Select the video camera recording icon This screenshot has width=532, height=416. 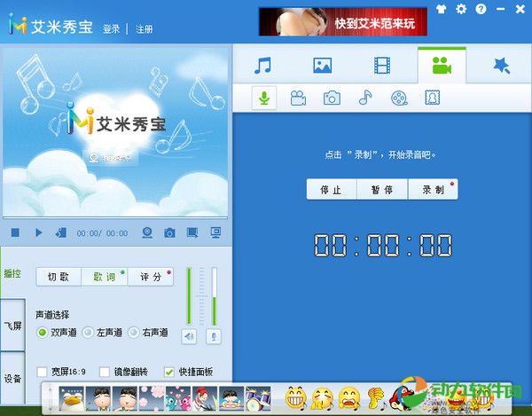point(298,98)
